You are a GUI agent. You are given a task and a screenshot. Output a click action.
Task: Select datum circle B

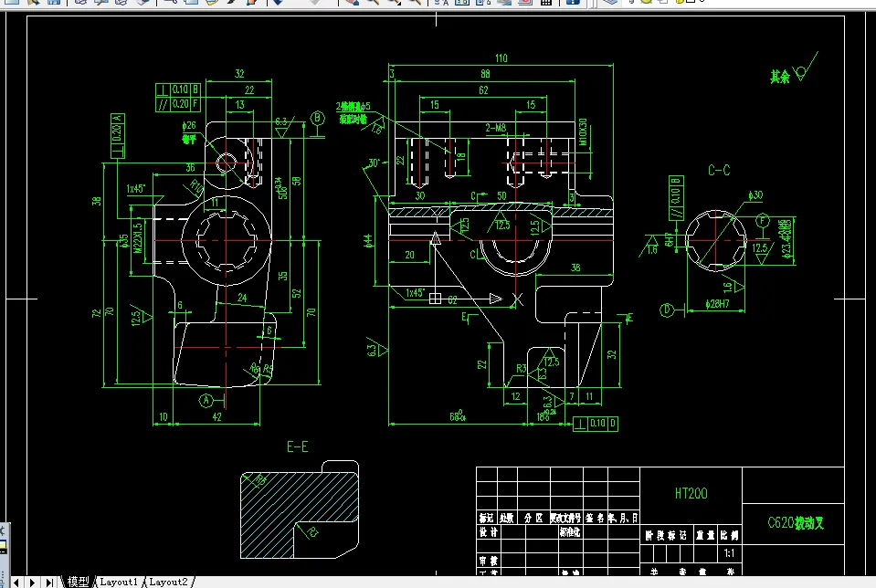[317, 118]
